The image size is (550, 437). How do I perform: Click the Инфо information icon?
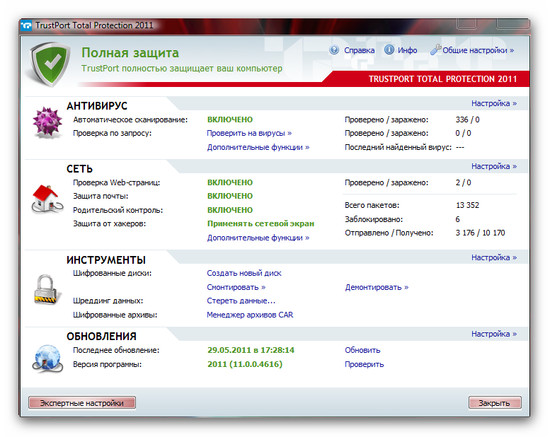point(389,50)
